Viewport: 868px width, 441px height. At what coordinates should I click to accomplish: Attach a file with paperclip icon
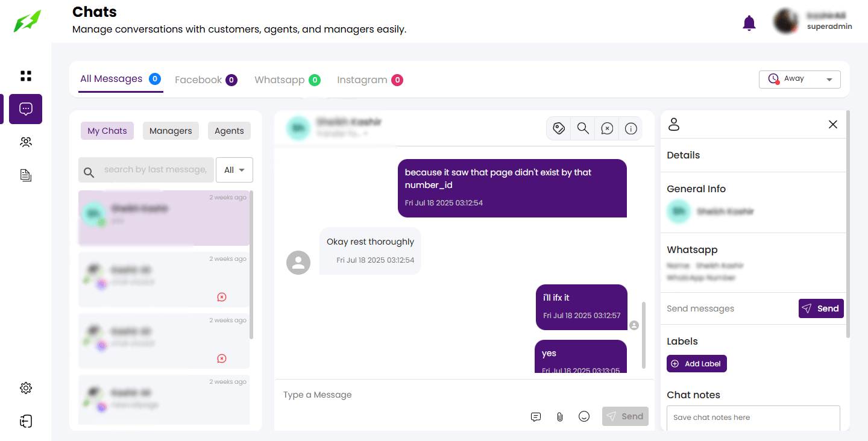[560, 417]
